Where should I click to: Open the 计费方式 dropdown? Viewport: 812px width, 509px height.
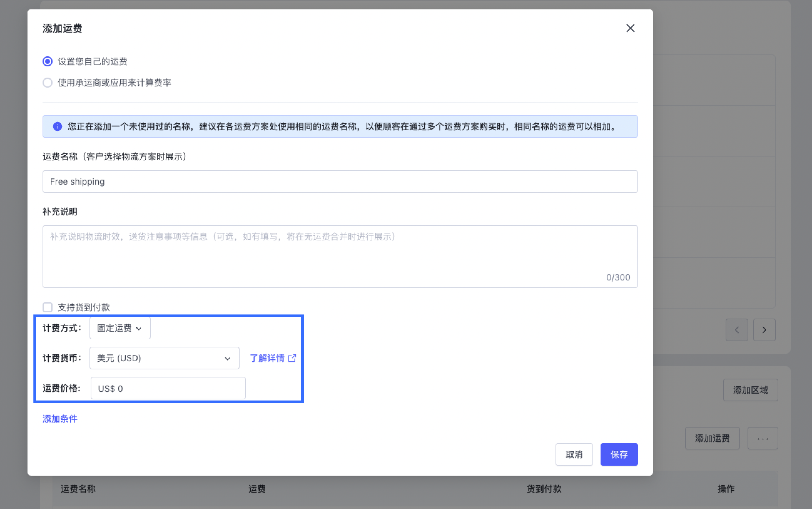pyautogui.click(x=120, y=328)
